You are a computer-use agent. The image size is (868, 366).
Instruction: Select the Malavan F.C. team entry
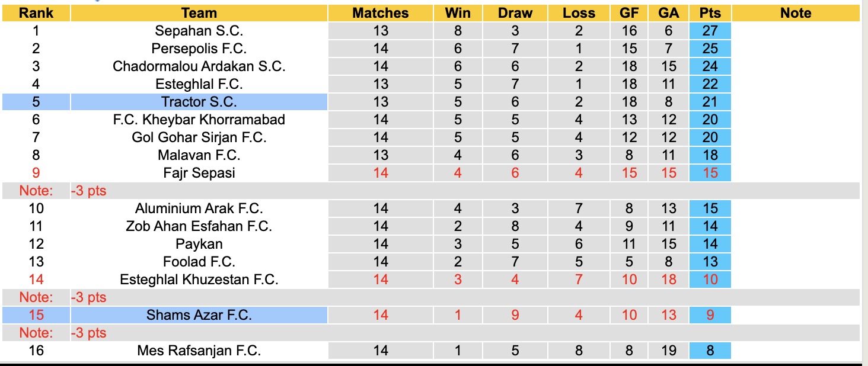(x=199, y=155)
